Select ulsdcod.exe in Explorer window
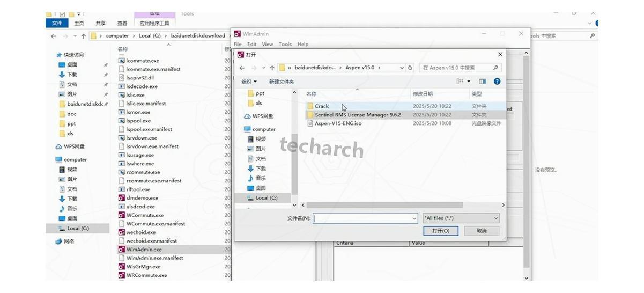644x293 pixels. click(x=136, y=207)
